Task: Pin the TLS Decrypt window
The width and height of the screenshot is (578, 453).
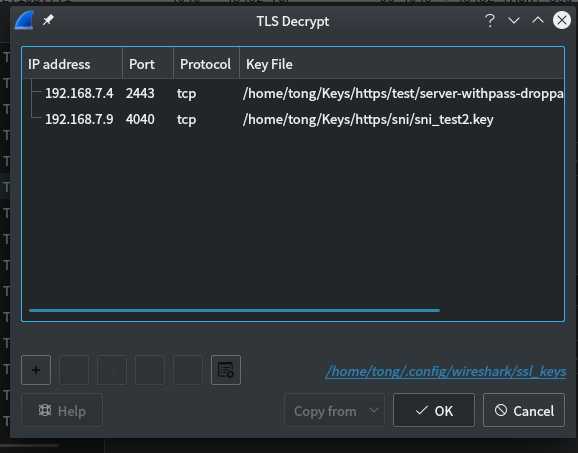Action: 48,20
